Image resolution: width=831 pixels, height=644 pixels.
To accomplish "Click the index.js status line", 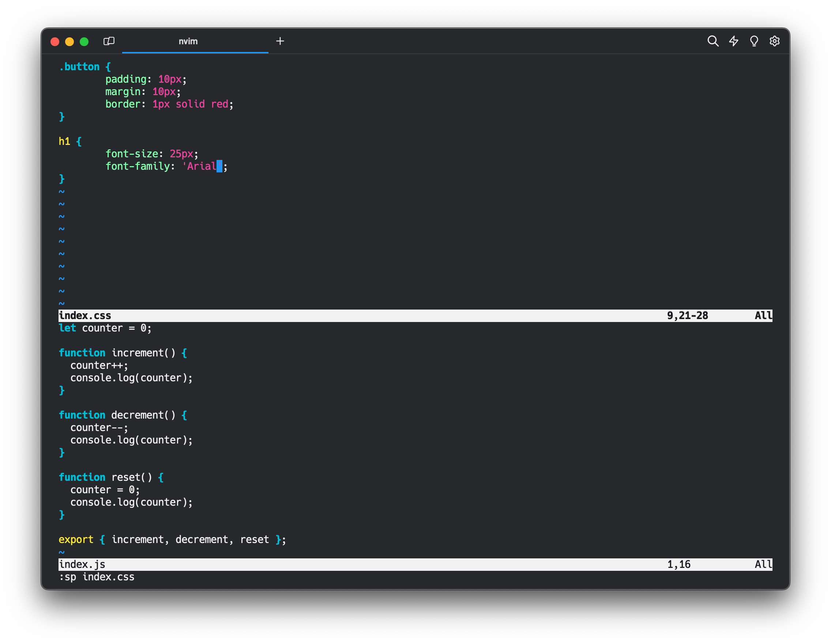I will [x=82, y=565].
